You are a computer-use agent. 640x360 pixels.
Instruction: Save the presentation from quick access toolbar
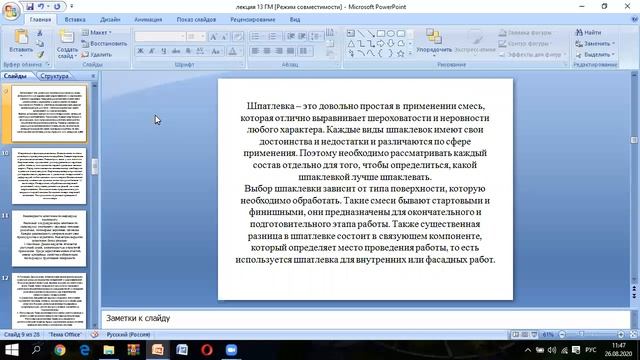point(30,7)
